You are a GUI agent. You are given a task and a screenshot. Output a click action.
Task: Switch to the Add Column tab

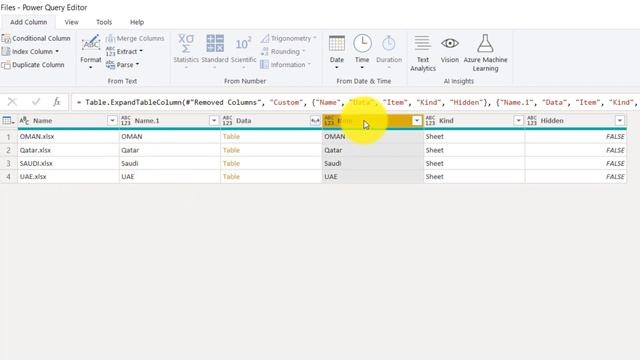[29, 22]
